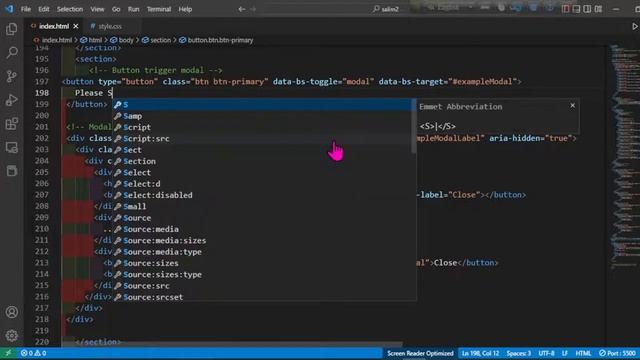Click the remote window indicator in status bar
This screenshot has width=640, height=360.
click(x=8, y=353)
